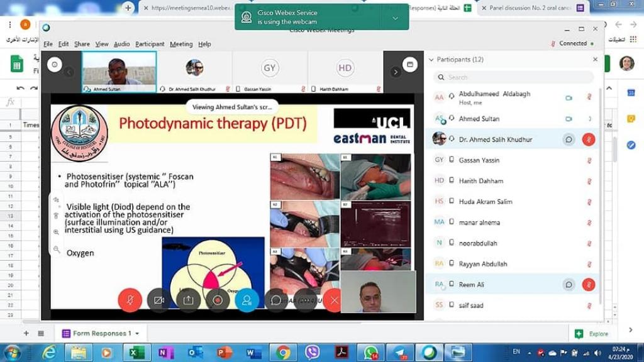644x362 pixels.
Task: Collapse the Participants (12) panel header
Action: click(x=431, y=60)
